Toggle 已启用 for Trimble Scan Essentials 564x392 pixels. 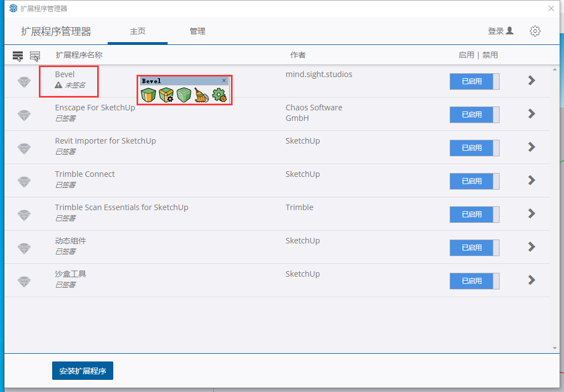475,215
